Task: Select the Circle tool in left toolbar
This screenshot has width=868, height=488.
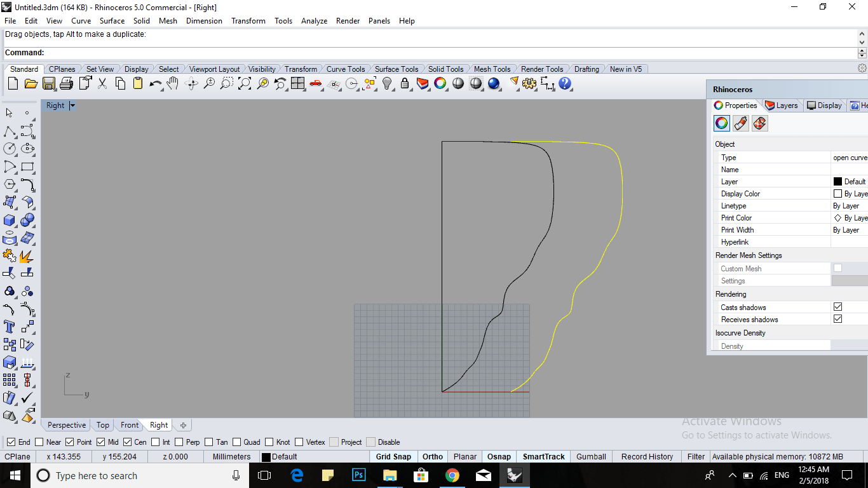Action: [10, 149]
